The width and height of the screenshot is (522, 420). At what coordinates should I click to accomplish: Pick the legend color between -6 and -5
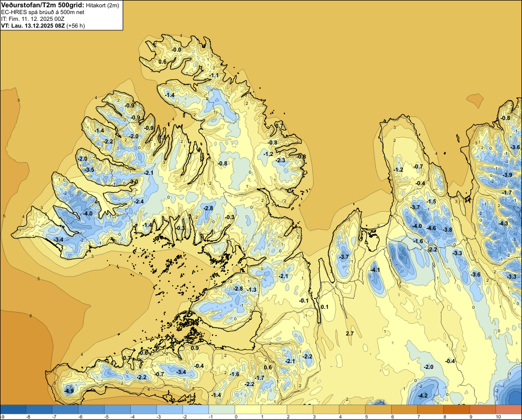(91, 409)
